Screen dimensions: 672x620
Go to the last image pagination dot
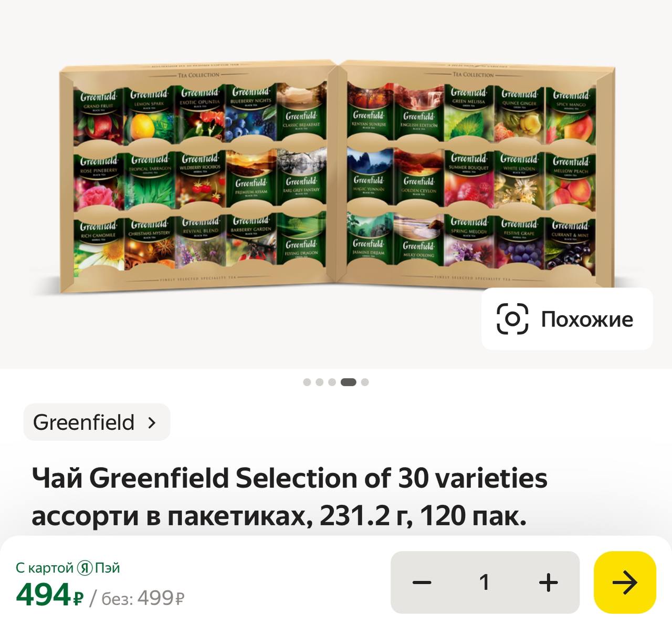365,382
